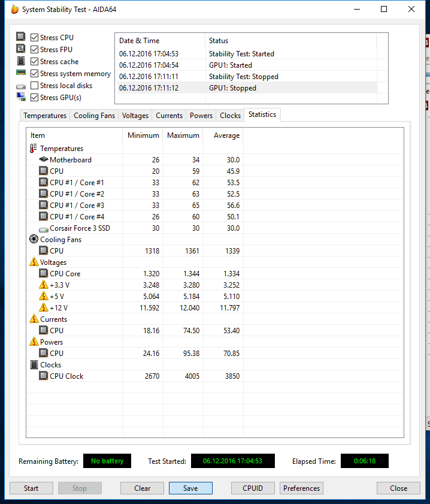Maximize the AIDA64 window
The width and height of the screenshot is (430, 504).
(384, 9)
